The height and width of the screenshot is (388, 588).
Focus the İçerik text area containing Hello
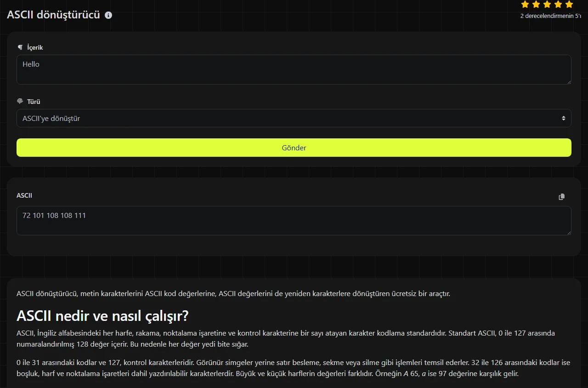coord(294,70)
